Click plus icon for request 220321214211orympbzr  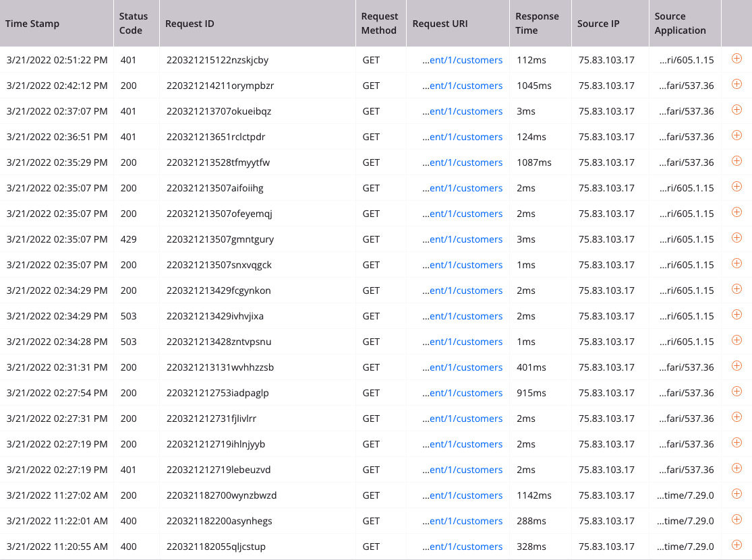click(x=736, y=85)
